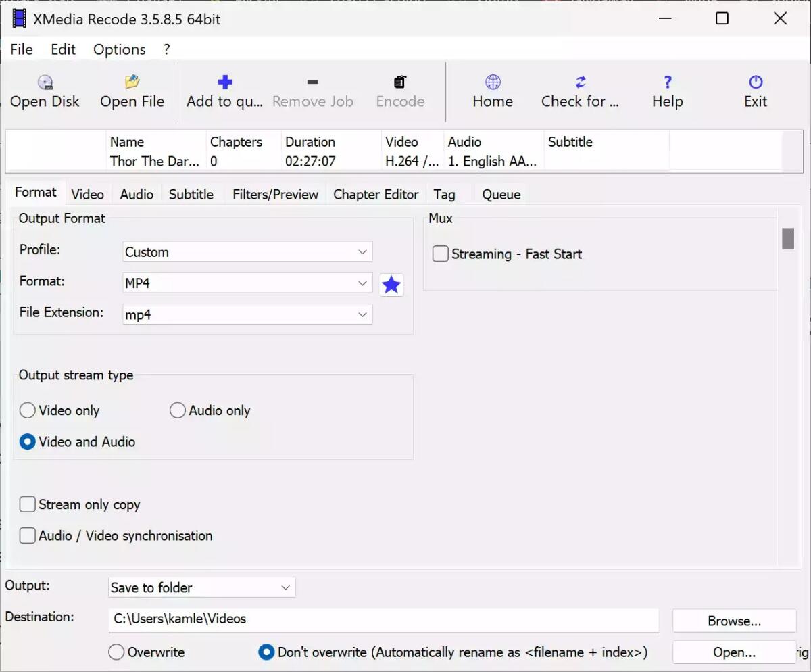
Task: Open the File Extension dropdown
Action: point(247,314)
